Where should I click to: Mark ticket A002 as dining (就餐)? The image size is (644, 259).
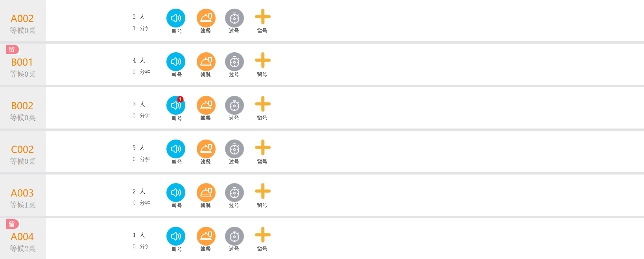click(x=206, y=18)
